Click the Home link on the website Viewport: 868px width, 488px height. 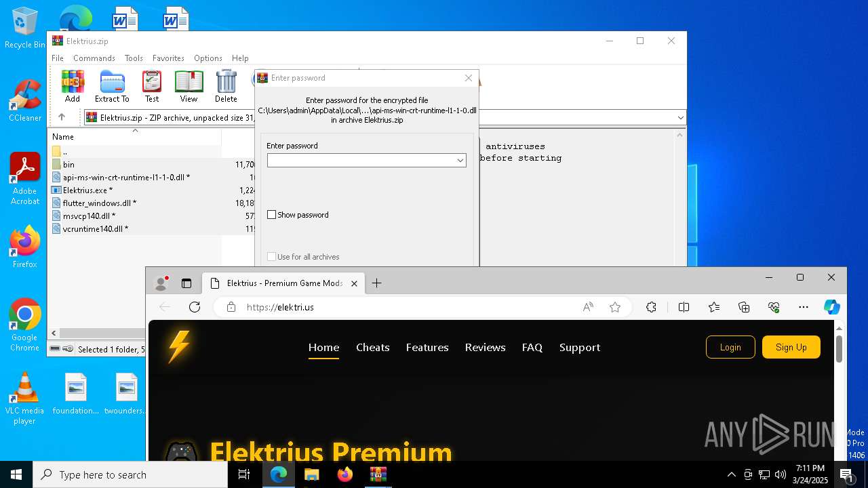tap(323, 347)
